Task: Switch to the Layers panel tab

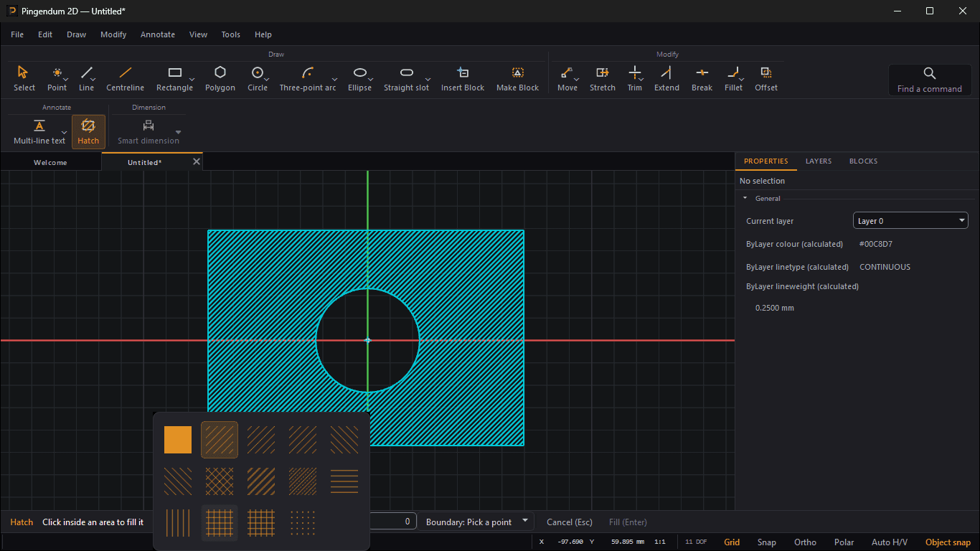Action: point(819,161)
